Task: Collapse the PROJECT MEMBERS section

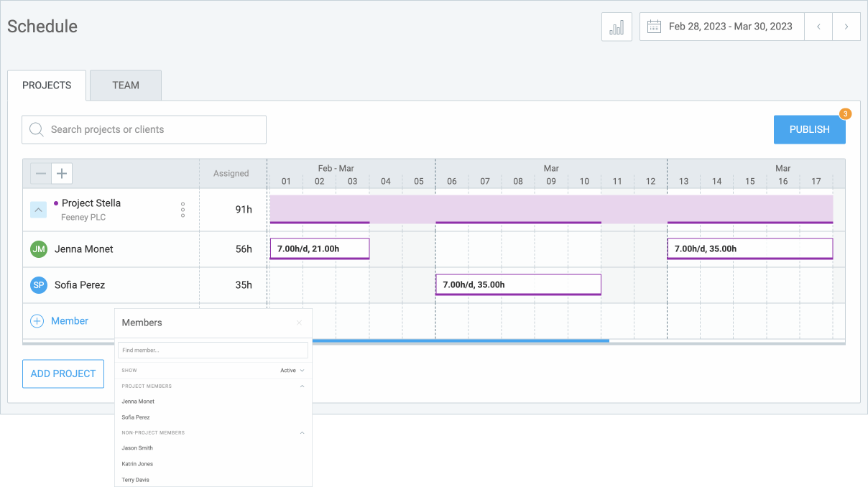Action: (x=303, y=386)
